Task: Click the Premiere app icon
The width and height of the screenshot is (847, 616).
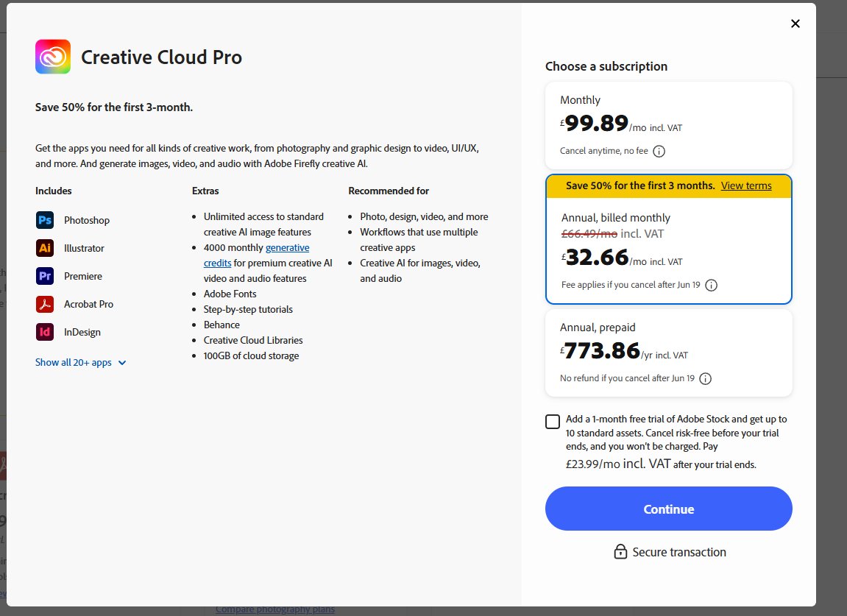Action: coord(45,276)
